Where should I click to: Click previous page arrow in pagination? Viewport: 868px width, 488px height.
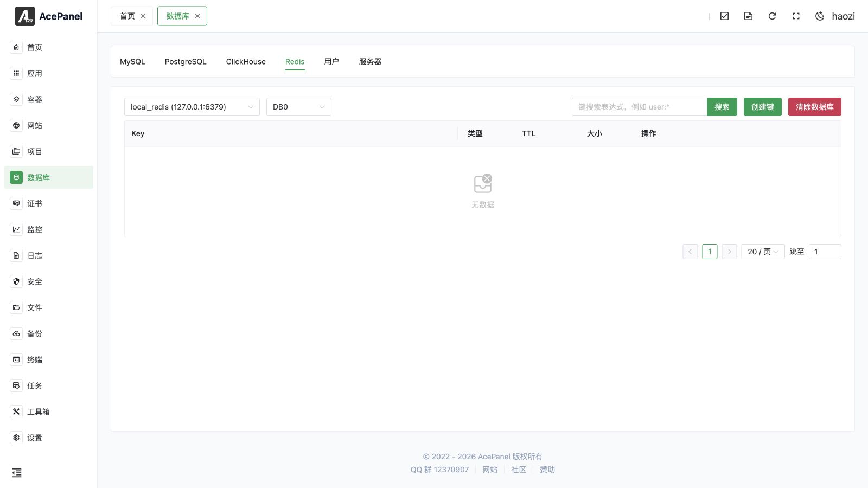[690, 252]
